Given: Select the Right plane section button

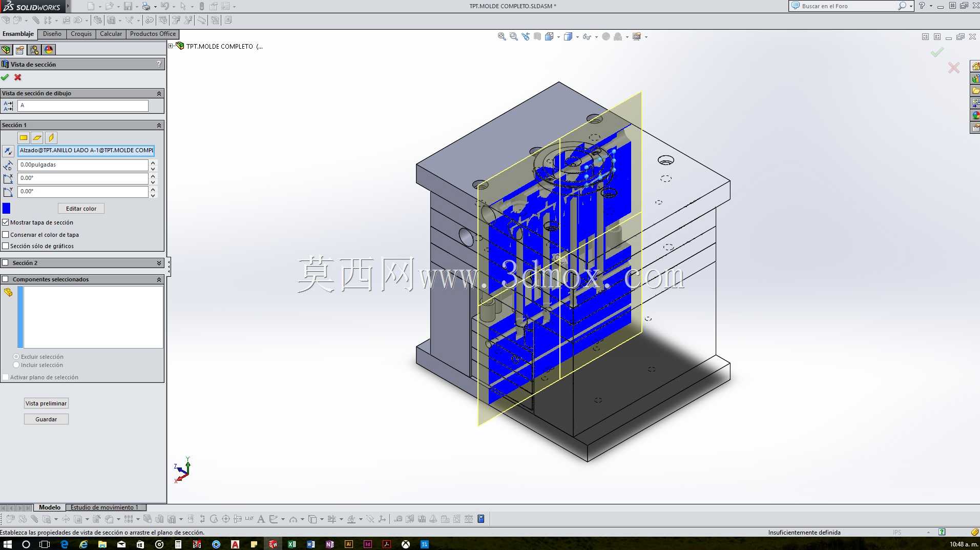Looking at the screenshot, I should 51,137.
